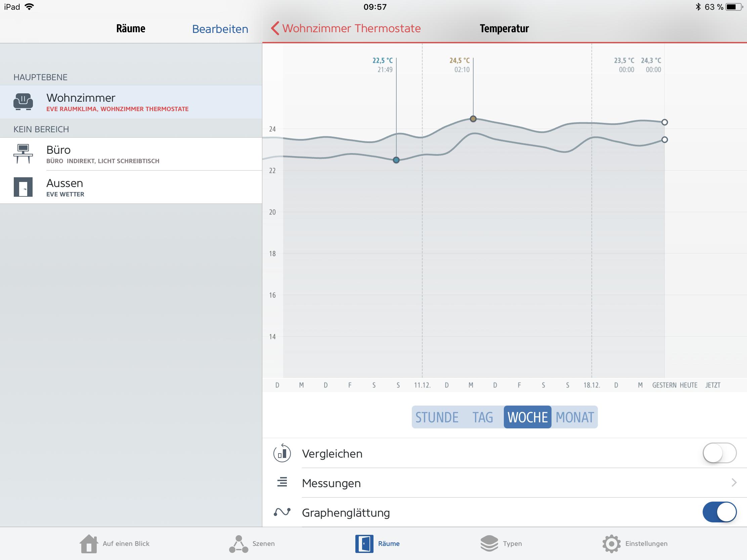Switch graph range to STUNDE

(x=437, y=417)
